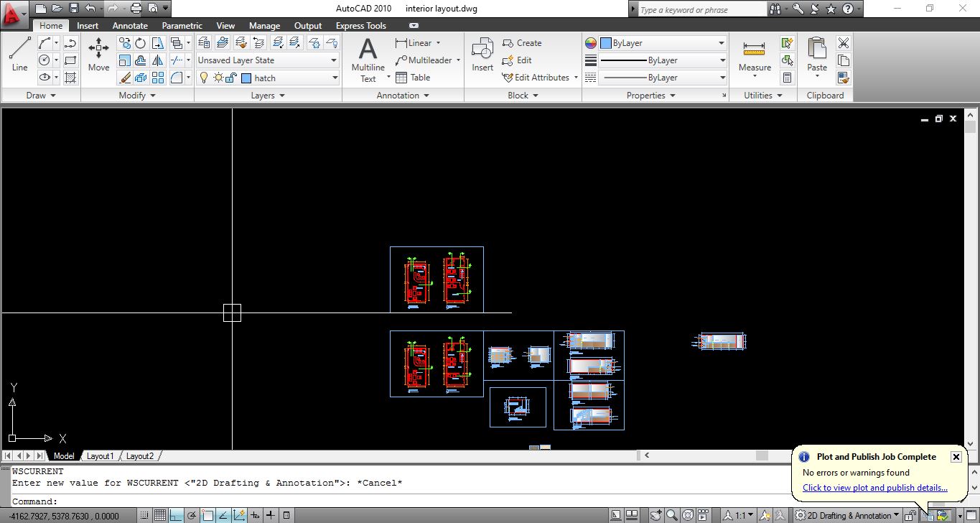Screen dimensions: 980x523
Task: Click the Insert block icon
Action: 482,50
